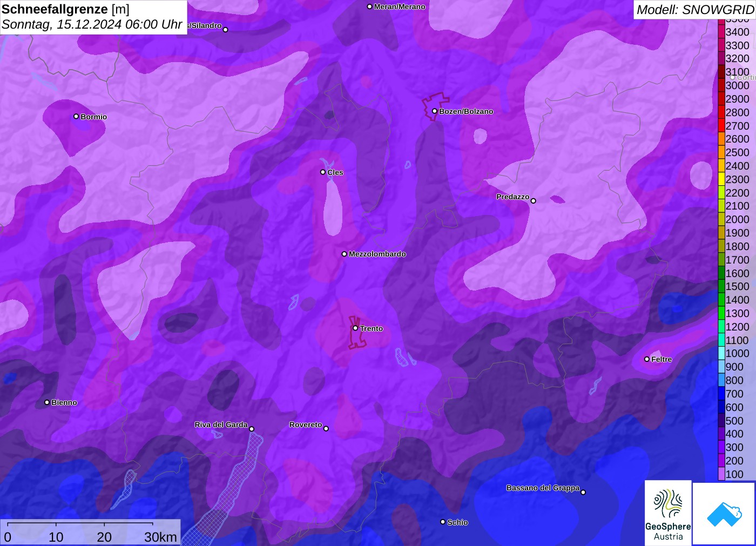Click the '10' scale bar label
The image size is (756, 546).
click(56, 537)
